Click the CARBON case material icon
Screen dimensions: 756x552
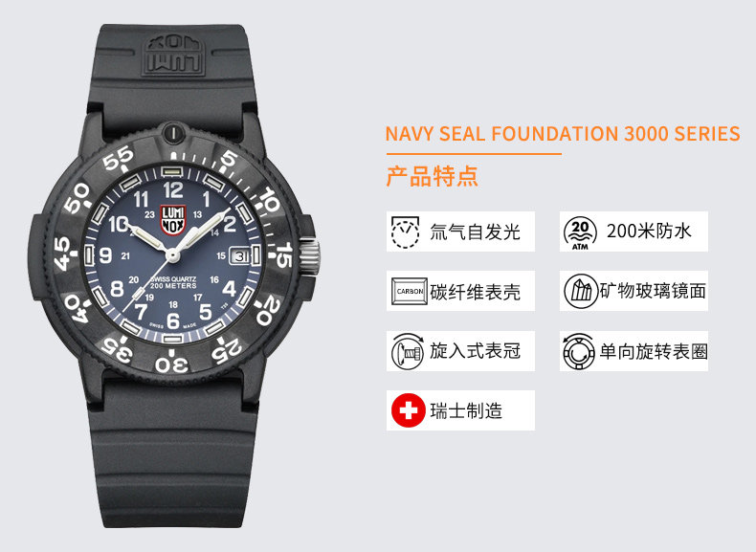(x=409, y=291)
